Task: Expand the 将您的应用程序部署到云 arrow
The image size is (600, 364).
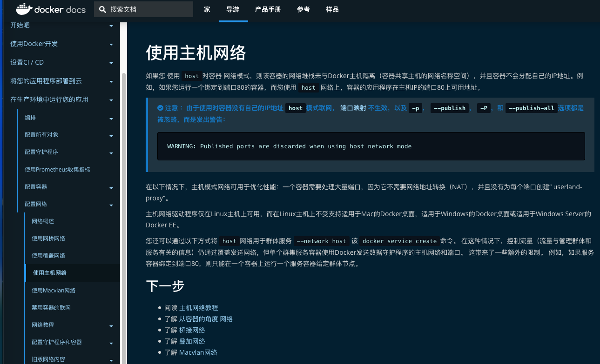Action: click(x=111, y=82)
